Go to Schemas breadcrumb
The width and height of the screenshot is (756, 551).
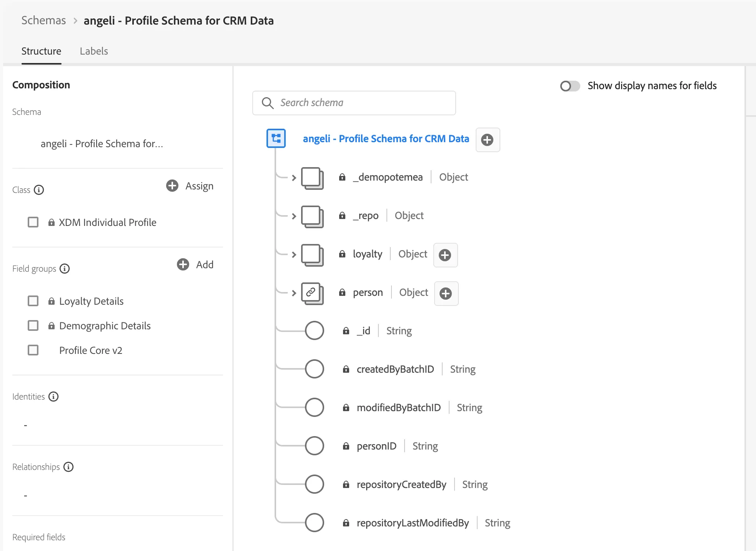point(44,20)
